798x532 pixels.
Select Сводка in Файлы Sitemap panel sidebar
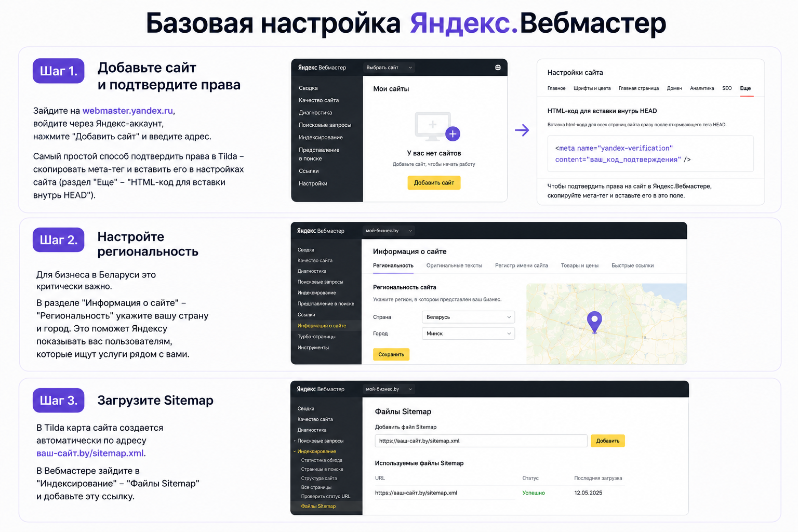(x=305, y=409)
